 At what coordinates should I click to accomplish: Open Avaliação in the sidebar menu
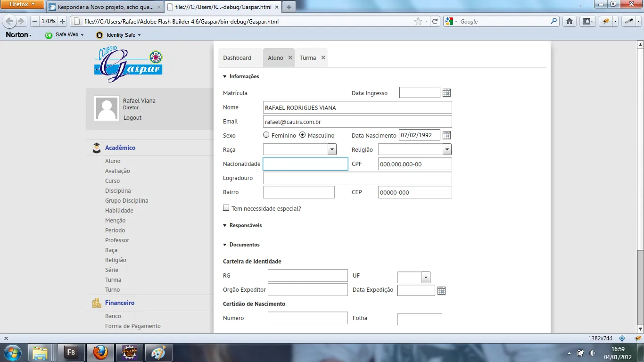click(117, 171)
